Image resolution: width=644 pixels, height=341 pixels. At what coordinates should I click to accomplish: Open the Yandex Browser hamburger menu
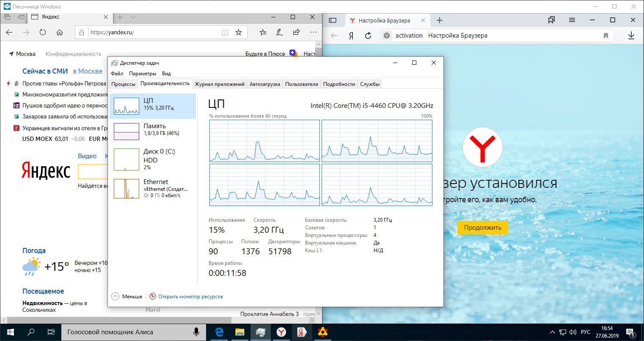[x=572, y=20]
